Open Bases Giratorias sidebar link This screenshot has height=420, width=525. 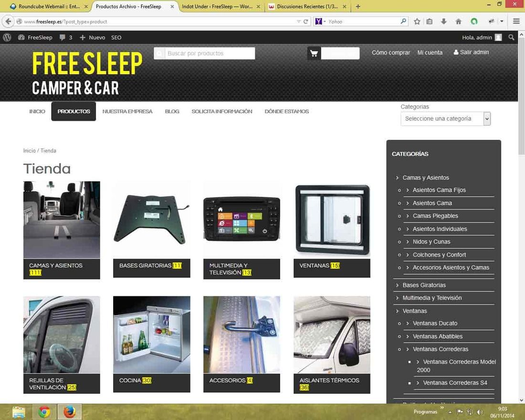[424, 285]
